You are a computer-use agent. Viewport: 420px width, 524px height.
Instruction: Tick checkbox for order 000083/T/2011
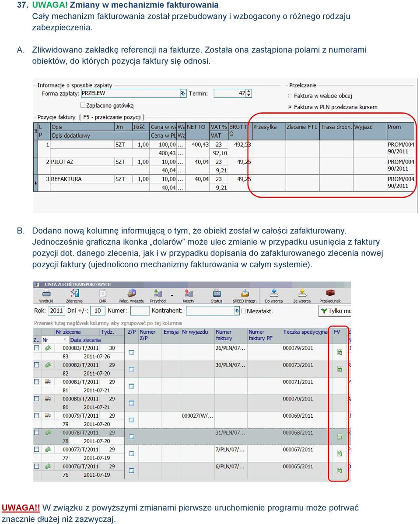tap(36, 348)
